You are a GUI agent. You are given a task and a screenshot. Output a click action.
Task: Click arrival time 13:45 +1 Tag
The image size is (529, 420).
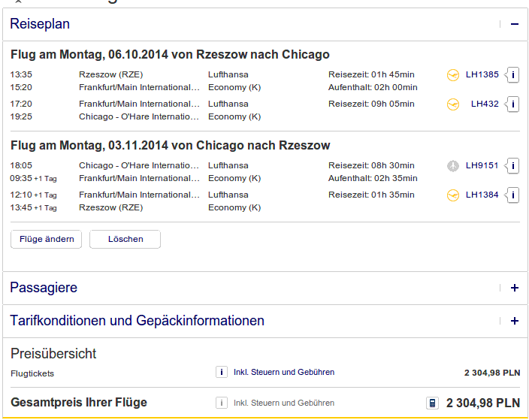point(33,208)
